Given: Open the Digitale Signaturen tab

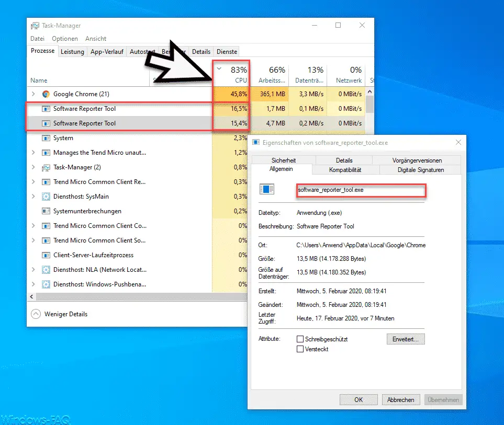Looking at the screenshot, I should click(x=421, y=170).
